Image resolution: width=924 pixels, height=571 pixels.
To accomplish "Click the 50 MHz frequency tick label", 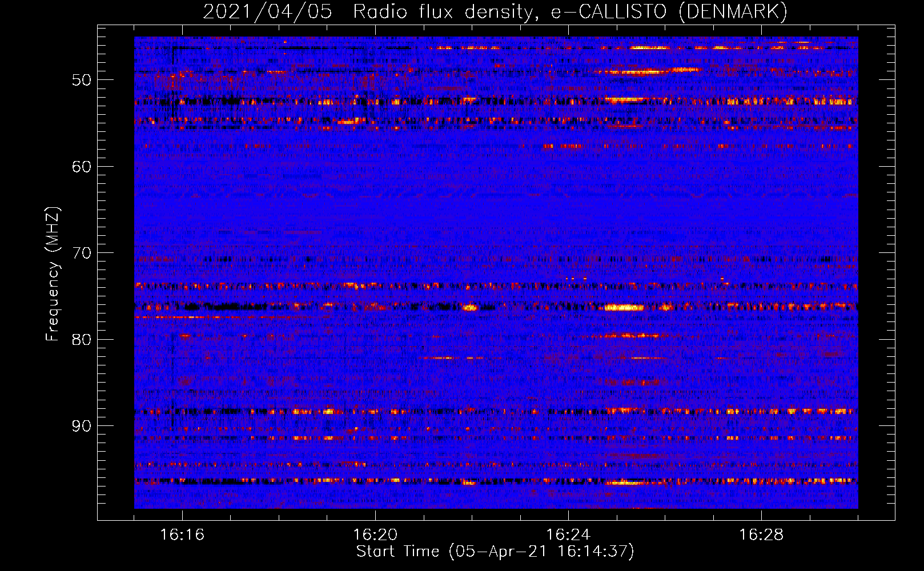I will pos(82,80).
